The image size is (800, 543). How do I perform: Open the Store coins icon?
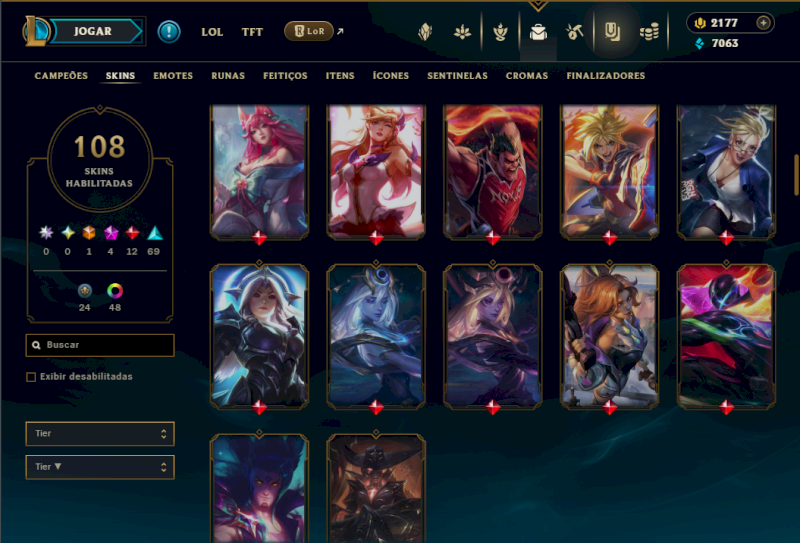click(x=649, y=32)
